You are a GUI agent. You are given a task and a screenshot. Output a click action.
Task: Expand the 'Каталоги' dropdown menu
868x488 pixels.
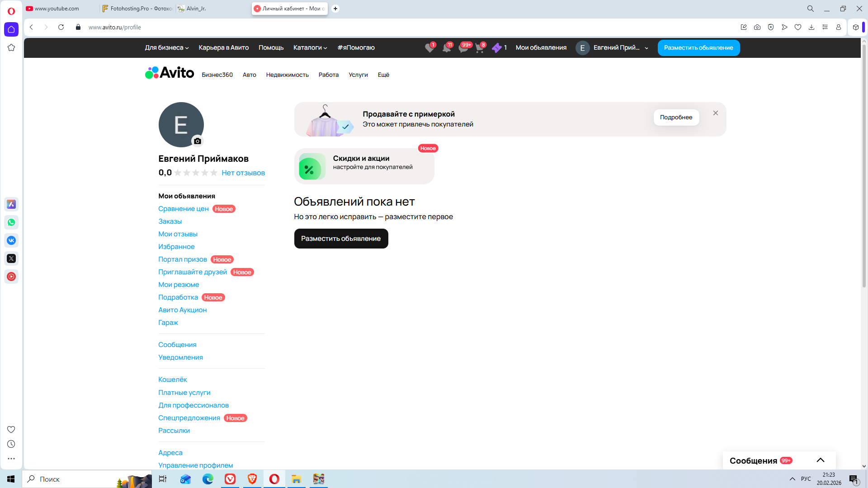click(x=310, y=47)
